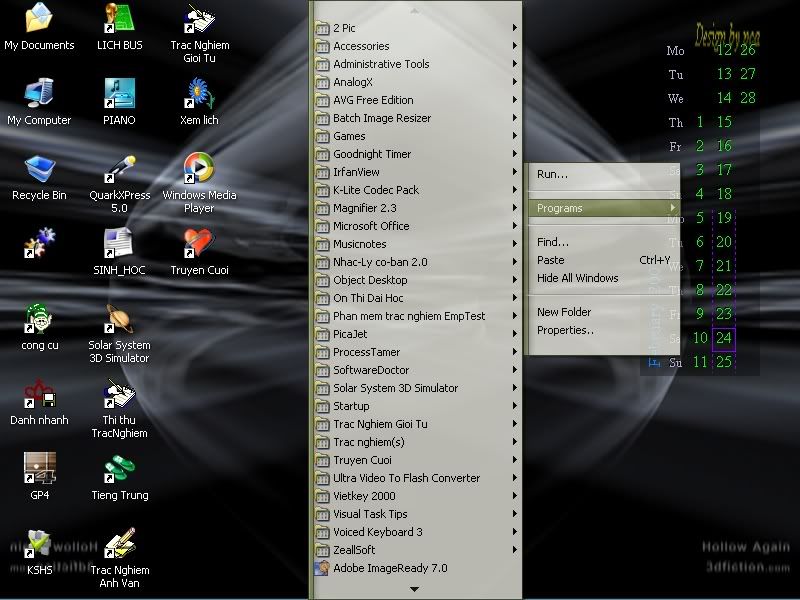
Task: Open the Recycle Bin icon
Action: click(39, 168)
